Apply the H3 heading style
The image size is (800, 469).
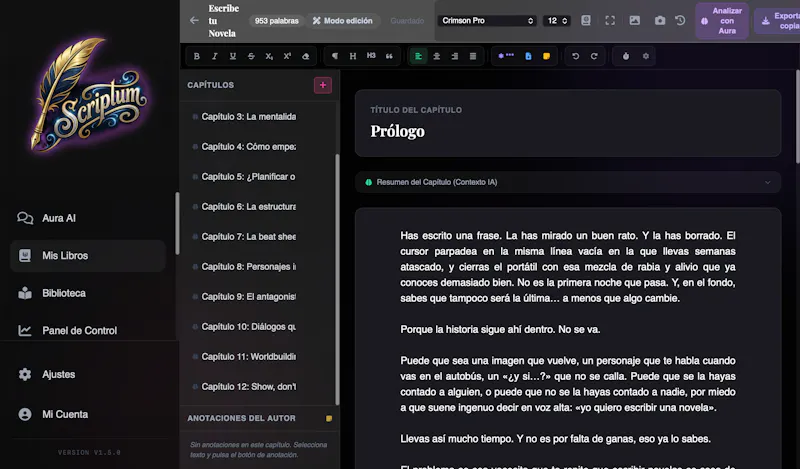coord(371,56)
